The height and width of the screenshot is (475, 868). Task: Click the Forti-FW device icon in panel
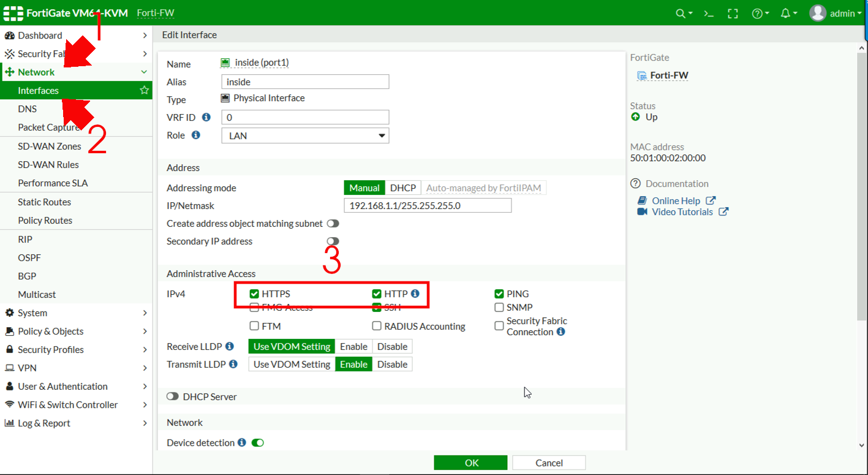point(642,76)
